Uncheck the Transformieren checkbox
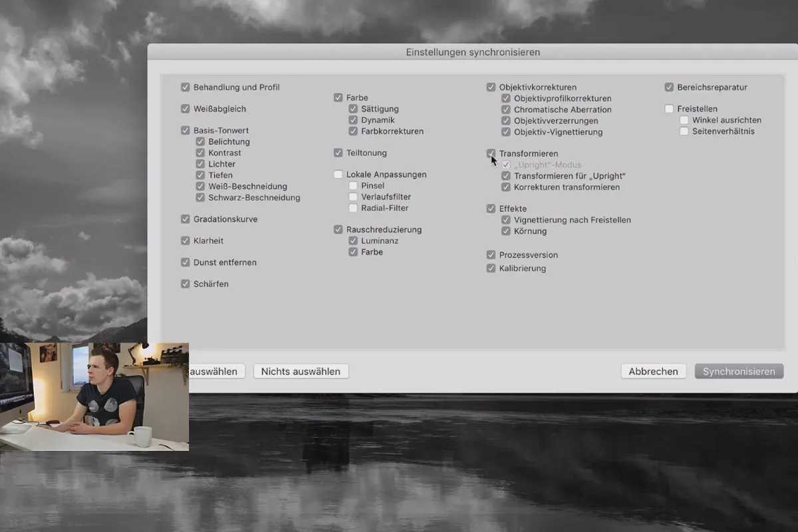798x532 pixels. point(491,154)
